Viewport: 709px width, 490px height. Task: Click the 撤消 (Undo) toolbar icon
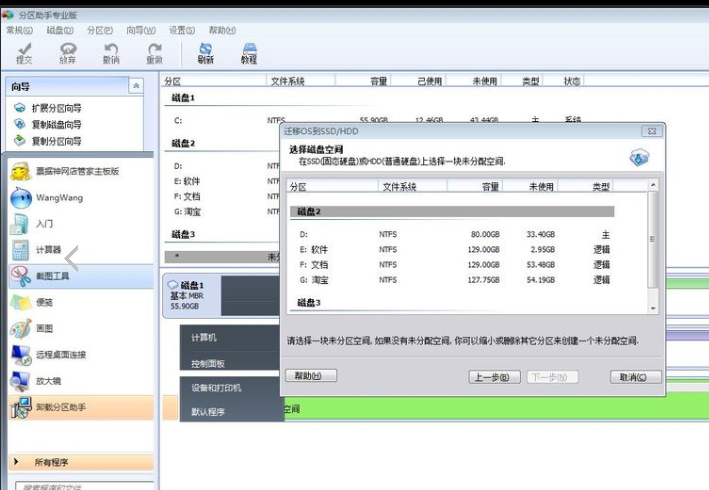point(111,52)
